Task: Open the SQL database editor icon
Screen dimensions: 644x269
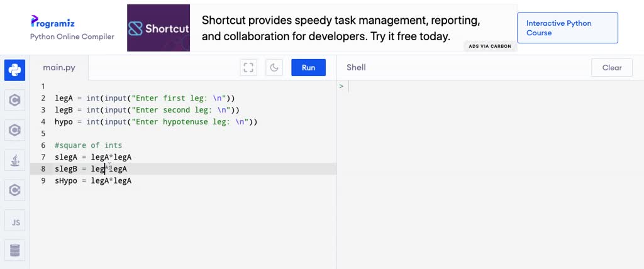Action: (x=15, y=251)
